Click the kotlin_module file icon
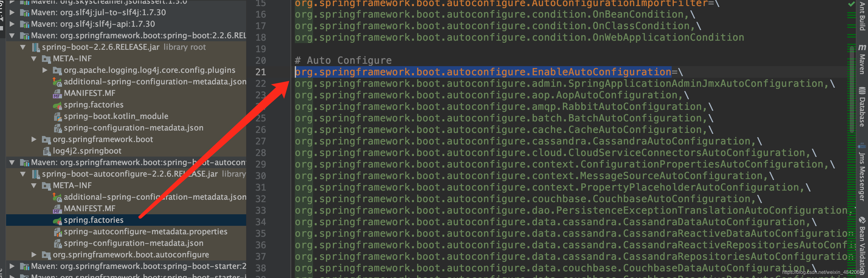868x278 pixels. point(58,117)
